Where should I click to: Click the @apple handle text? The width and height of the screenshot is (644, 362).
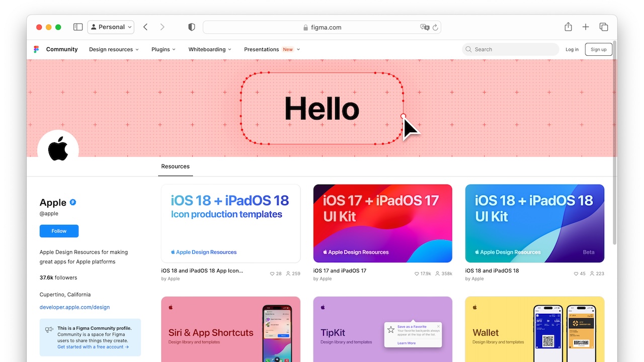tap(49, 213)
